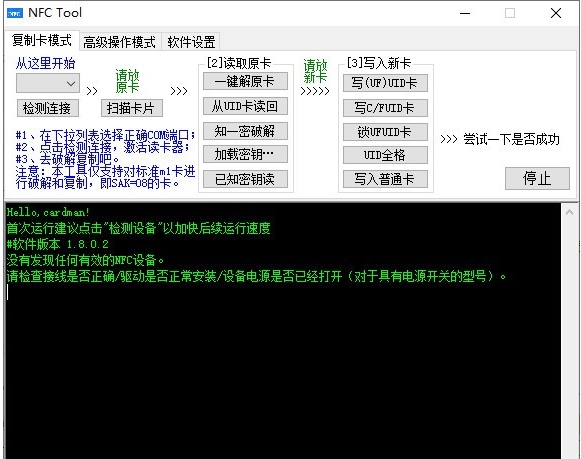Click the '没有发现任何有效的NFC设备' message
581x459 pixels.
[x=85, y=260]
